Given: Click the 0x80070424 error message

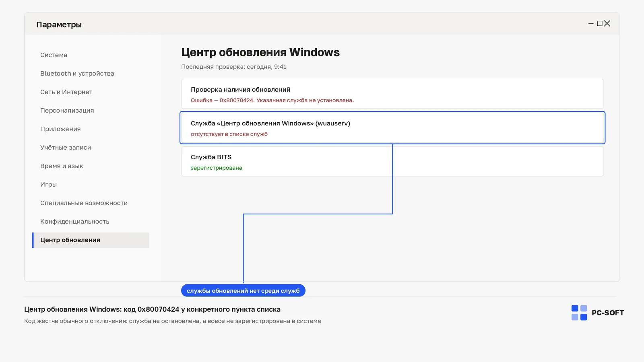Looking at the screenshot, I should point(272,101).
